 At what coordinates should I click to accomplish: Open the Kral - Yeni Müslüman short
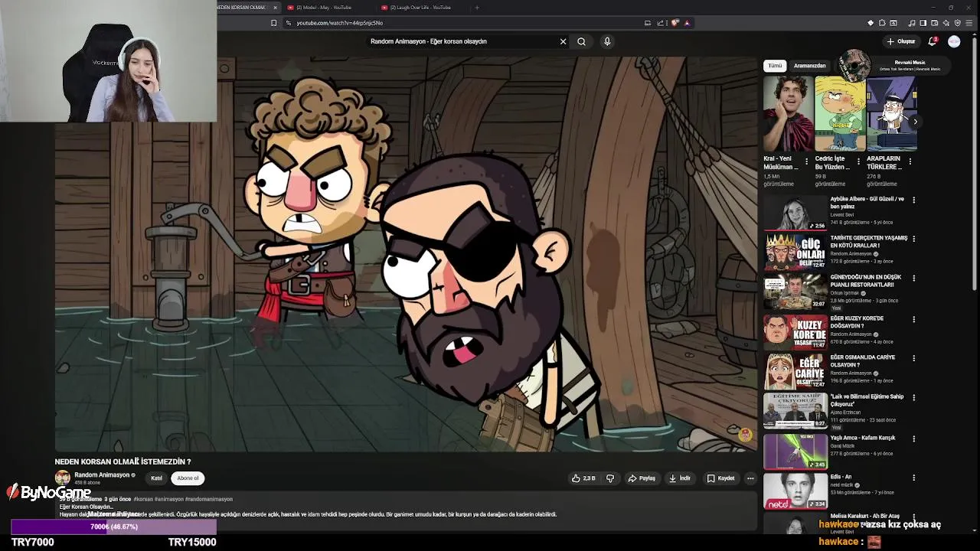[788, 113]
